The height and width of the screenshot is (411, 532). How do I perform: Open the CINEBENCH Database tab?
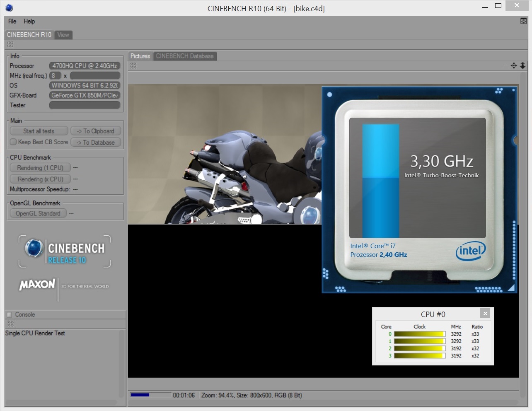[x=185, y=56]
